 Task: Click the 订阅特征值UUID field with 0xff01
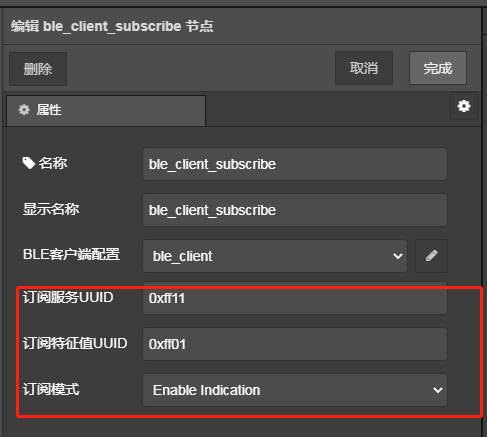point(295,344)
